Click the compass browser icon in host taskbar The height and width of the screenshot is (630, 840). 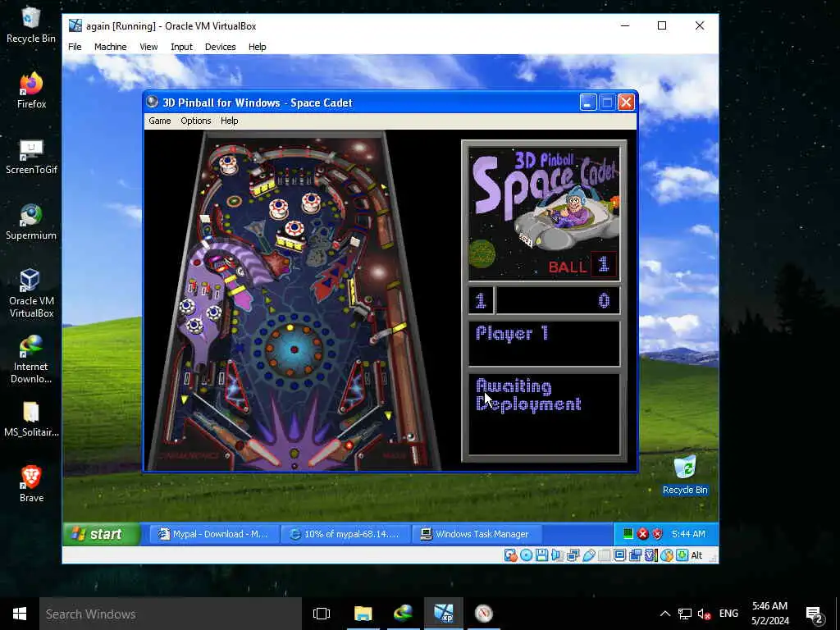click(x=484, y=614)
